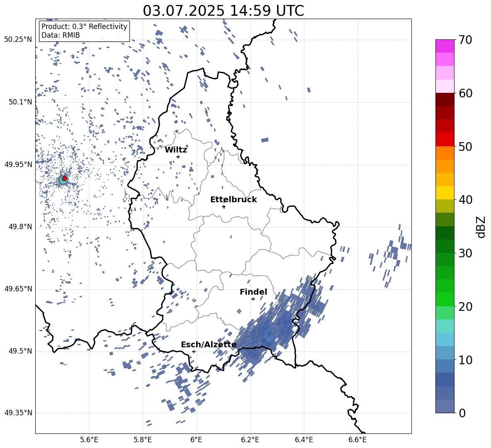
Task: Click the 0 tick label on colorbar
Action: pyautogui.click(x=462, y=413)
